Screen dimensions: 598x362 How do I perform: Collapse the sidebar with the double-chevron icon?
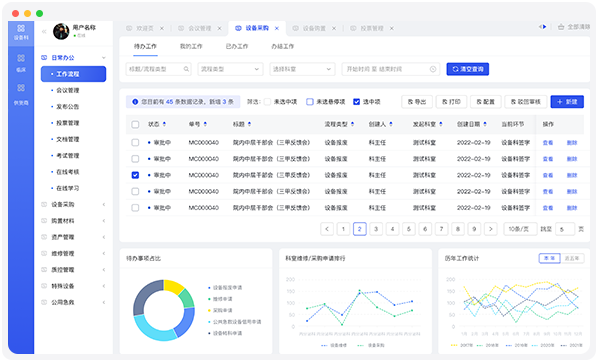point(44,32)
